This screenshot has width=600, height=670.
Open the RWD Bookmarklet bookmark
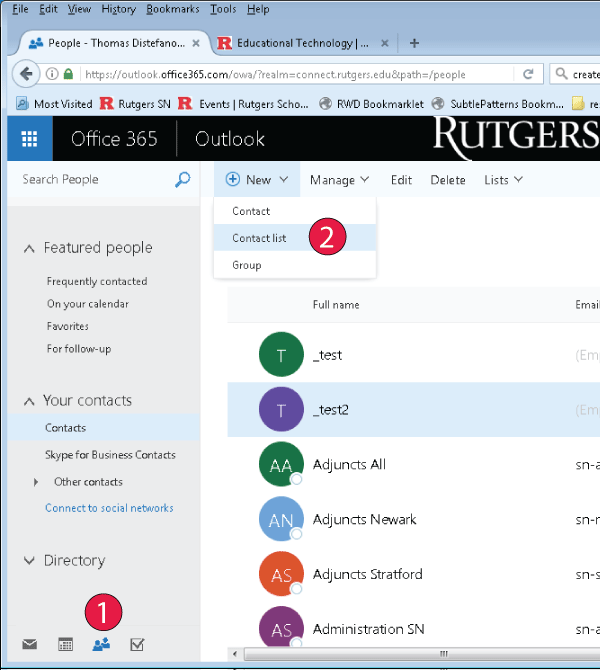[x=371, y=104]
